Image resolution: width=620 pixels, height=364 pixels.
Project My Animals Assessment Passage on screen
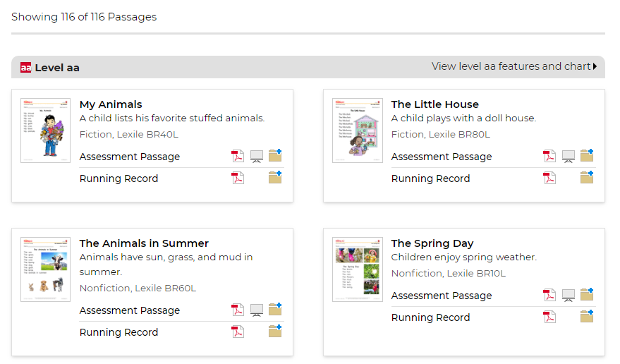[257, 157]
